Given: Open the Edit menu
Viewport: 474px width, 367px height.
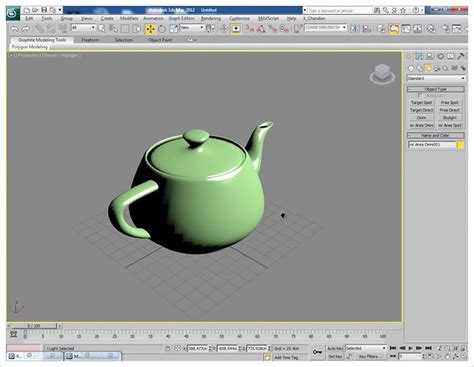Looking at the screenshot, I should [x=29, y=18].
